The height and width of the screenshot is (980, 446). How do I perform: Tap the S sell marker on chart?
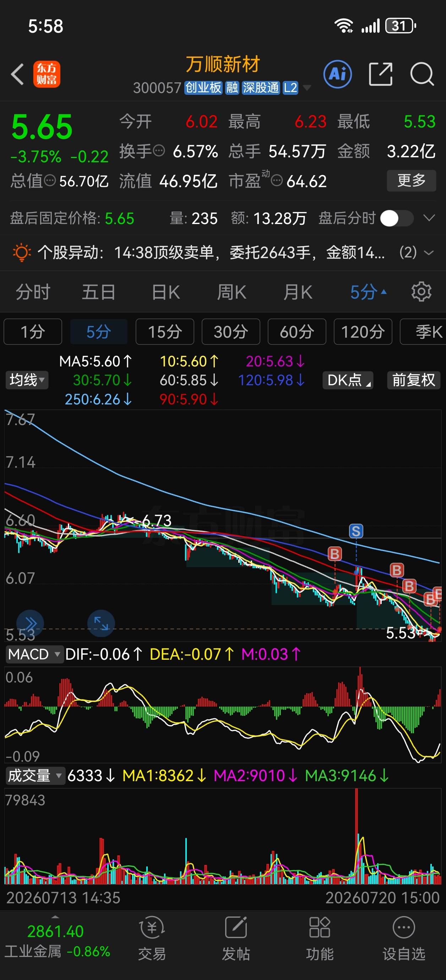[356, 531]
